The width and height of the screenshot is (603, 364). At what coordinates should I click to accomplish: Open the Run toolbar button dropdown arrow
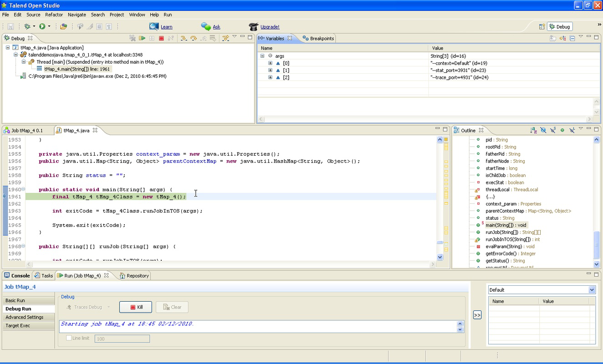[49, 26]
